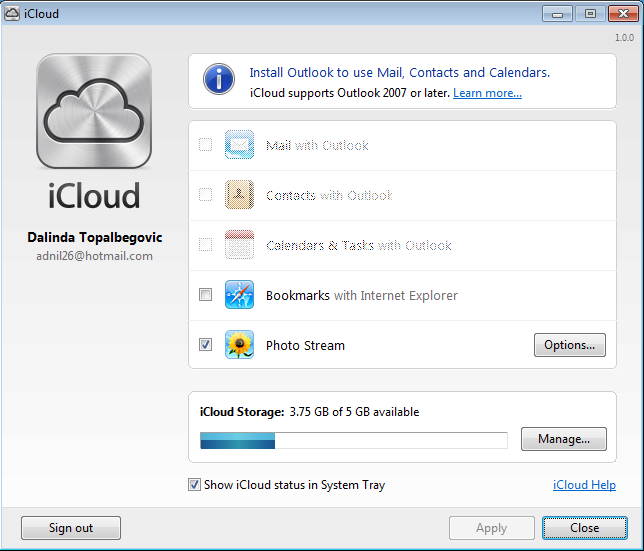
Task: Follow the Learn more link
Action: coord(487,93)
